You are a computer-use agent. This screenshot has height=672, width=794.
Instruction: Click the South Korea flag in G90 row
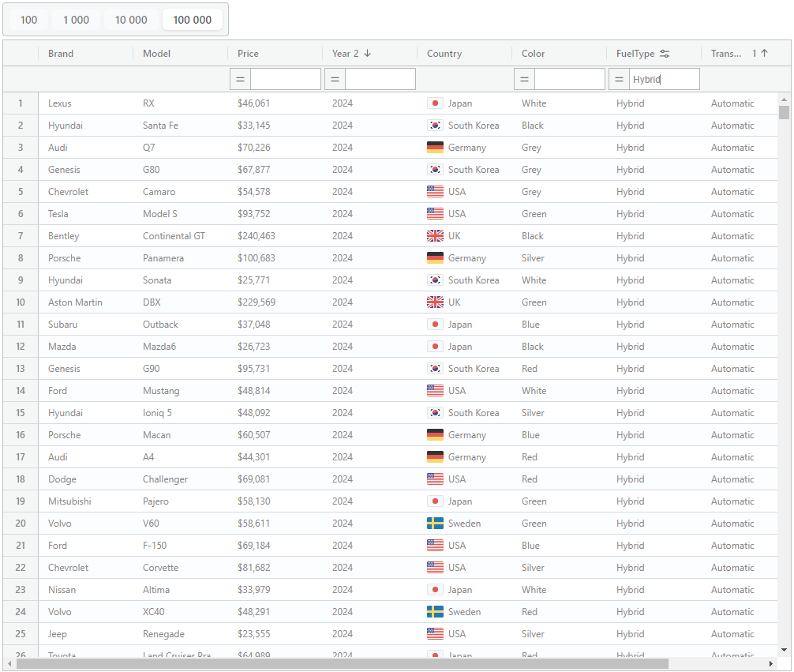coord(435,369)
